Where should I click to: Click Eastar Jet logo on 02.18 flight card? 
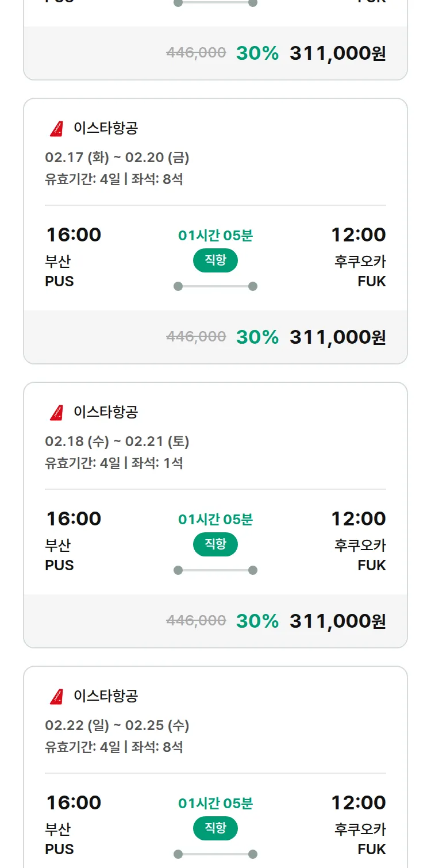pos(56,413)
